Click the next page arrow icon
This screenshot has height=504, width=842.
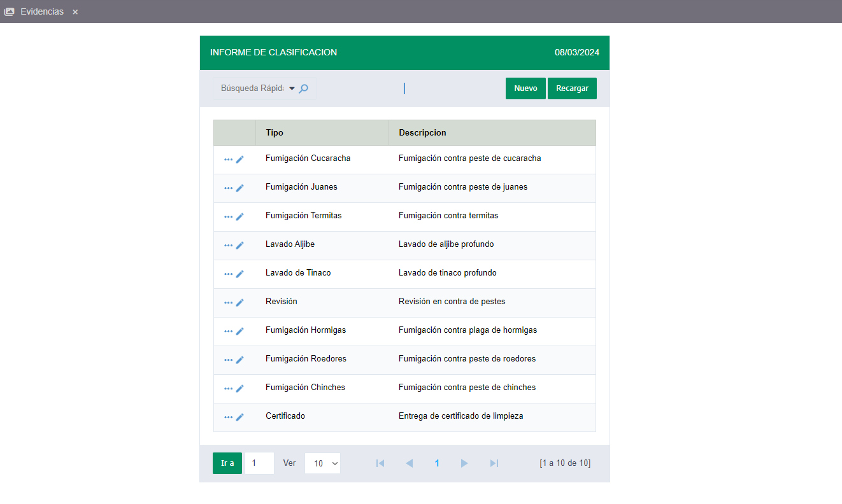click(x=464, y=463)
